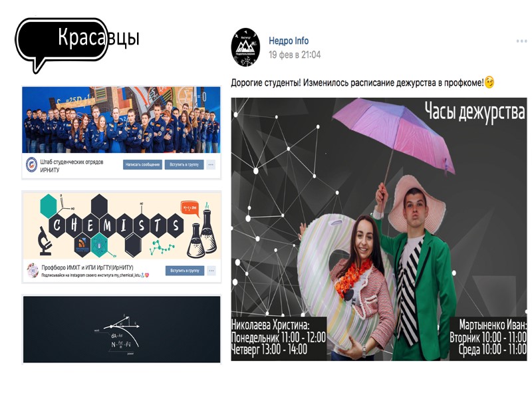Open the Штаб студенческих отрядов ИРНИТУ title
Screen dimensions: 532x399
(x=72, y=166)
